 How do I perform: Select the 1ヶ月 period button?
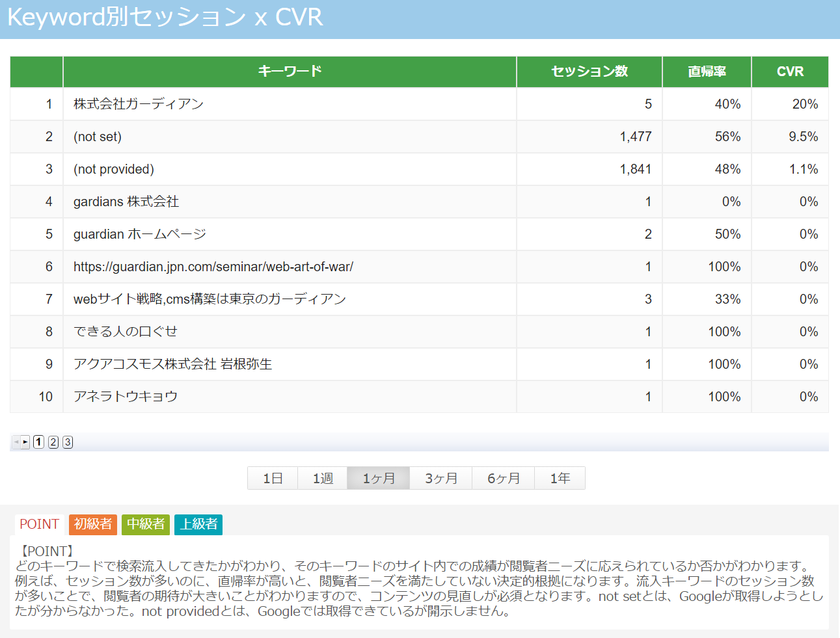(x=379, y=479)
